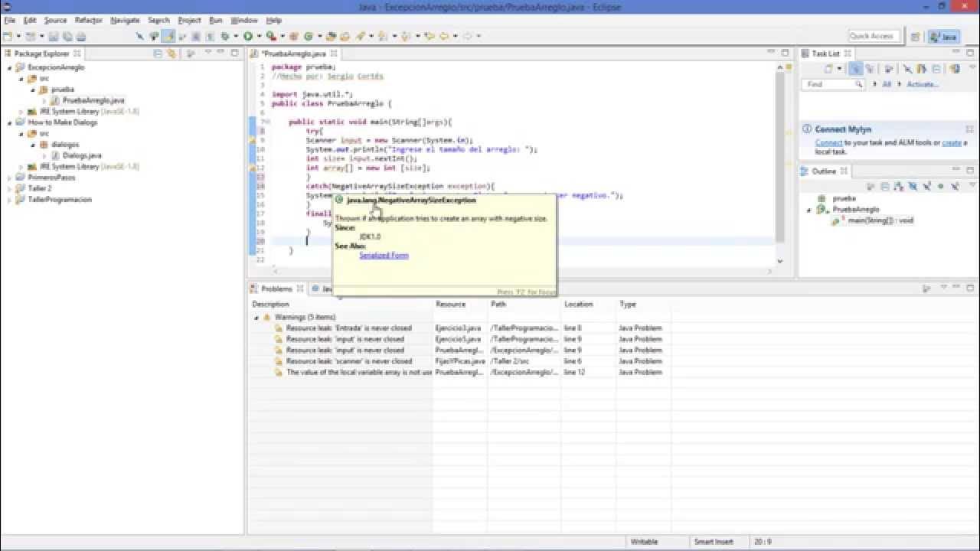Collapse PruebaArreglo class in Outline
Image resolution: width=980 pixels, height=551 pixels.
coord(808,210)
